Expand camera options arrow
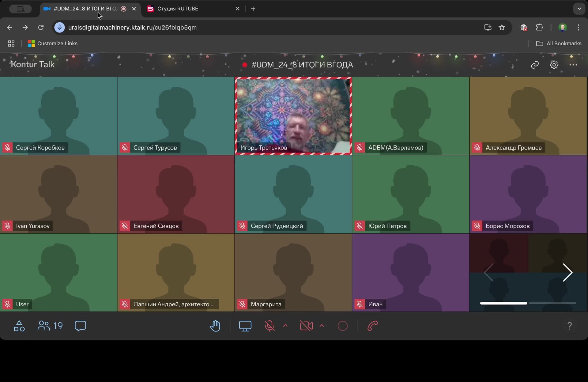Image resolution: width=588 pixels, height=382 pixels. (322, 326)
